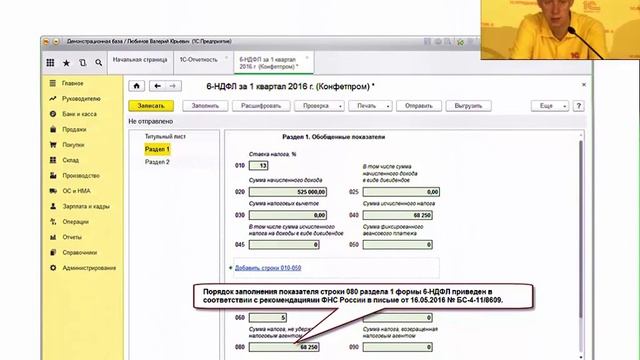Click Добавить строки 010-050 link
This screenshot has height=360, width=640.
click(x=268, y=268)
